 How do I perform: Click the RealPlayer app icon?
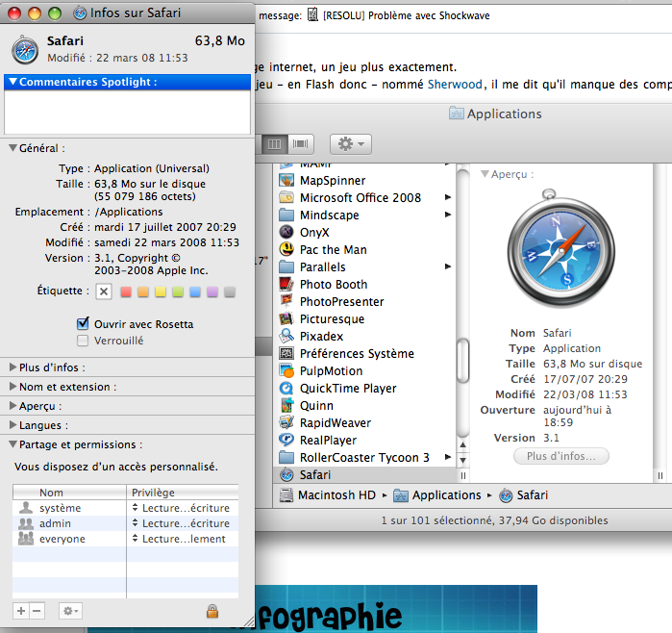click(286, 440)
